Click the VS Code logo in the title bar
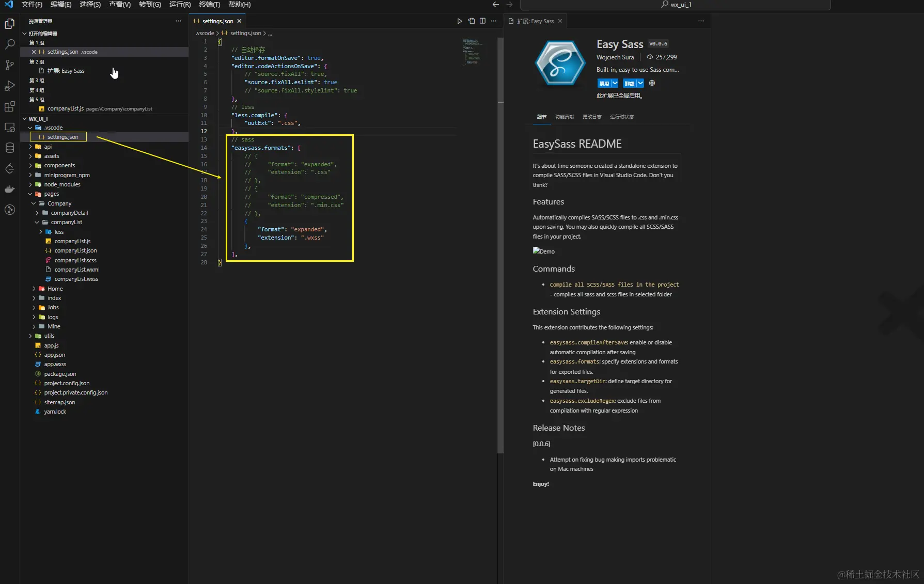The image size is (924, 584). pyautogui.click(x=9, y=5)
